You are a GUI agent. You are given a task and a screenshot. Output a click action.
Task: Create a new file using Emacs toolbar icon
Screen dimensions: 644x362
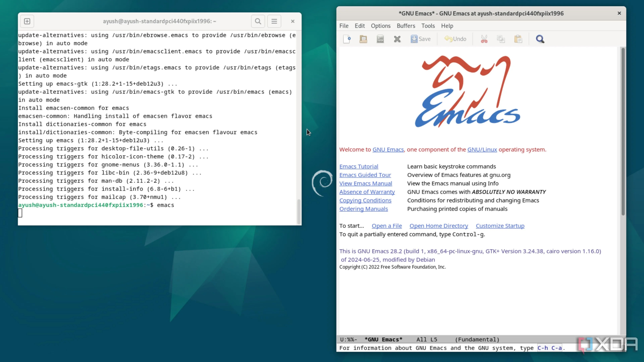point(347,39)
